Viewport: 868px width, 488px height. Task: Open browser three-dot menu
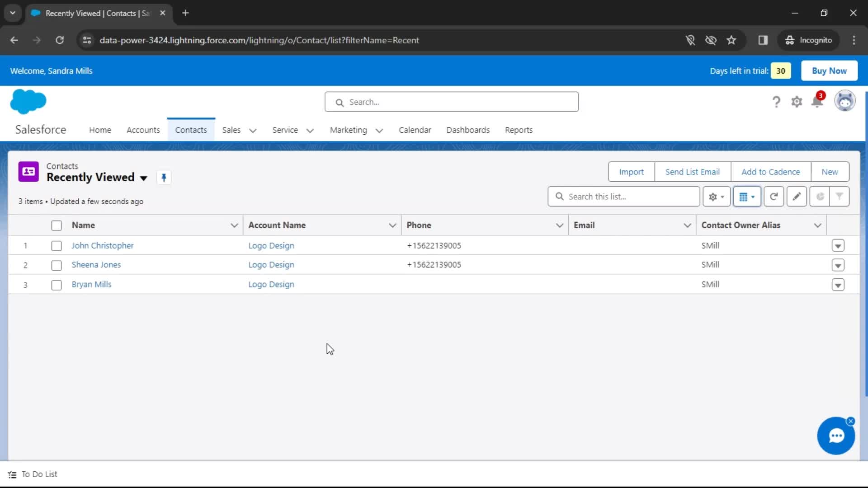pyautogui.click(x=854, y=40)
